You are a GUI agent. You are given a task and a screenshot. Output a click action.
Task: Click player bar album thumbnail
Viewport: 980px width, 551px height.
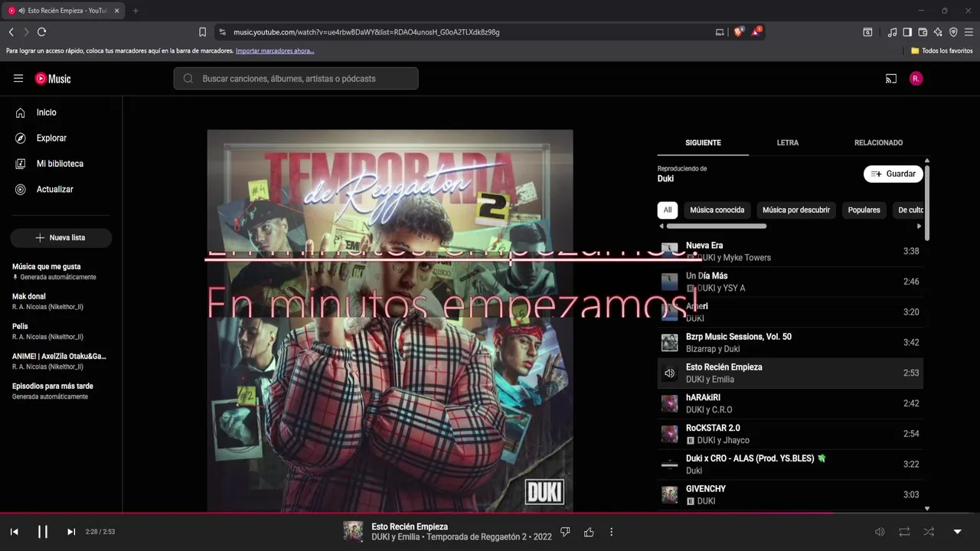click(x=353, y=531)
